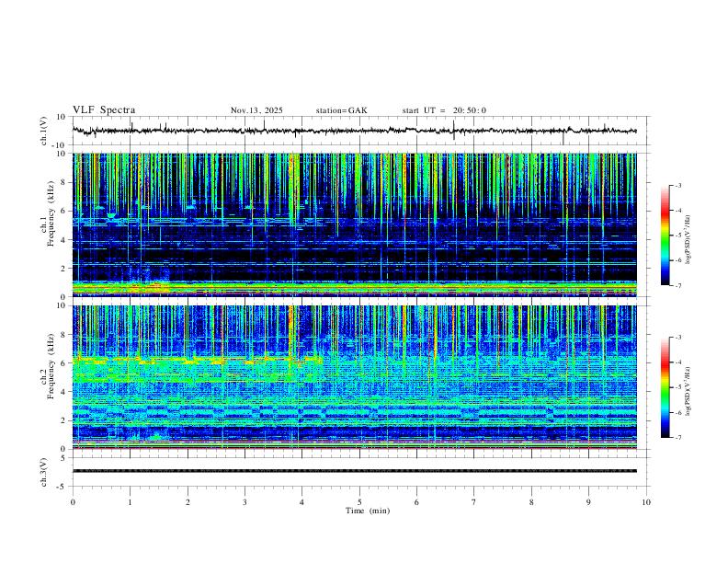The image size is (728, 563).
Task: Click the 'Time (min)' axis label
Action: tap(368, 511)
